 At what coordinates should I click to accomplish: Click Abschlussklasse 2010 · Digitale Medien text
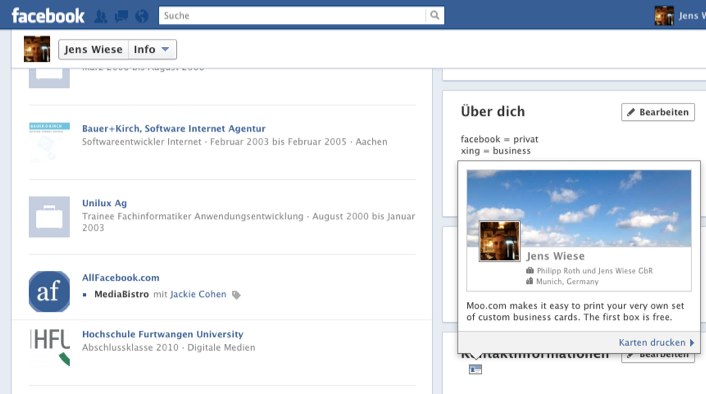(168, 348)
